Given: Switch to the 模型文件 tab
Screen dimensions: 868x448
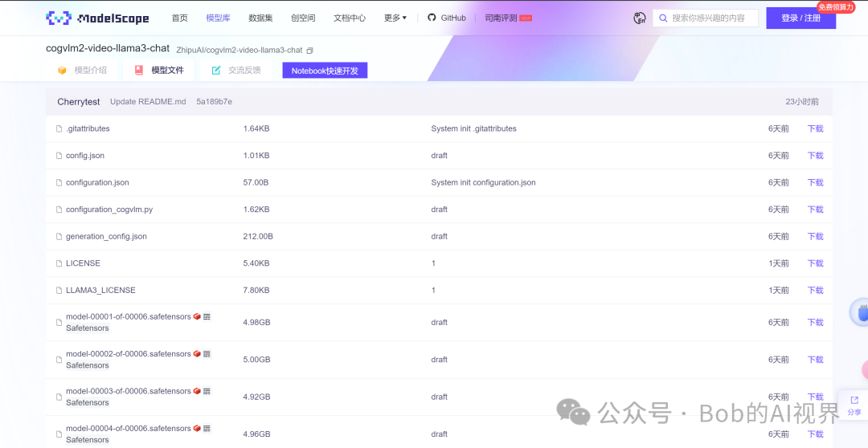Looking at the screenshot, I should click(159, 70).
